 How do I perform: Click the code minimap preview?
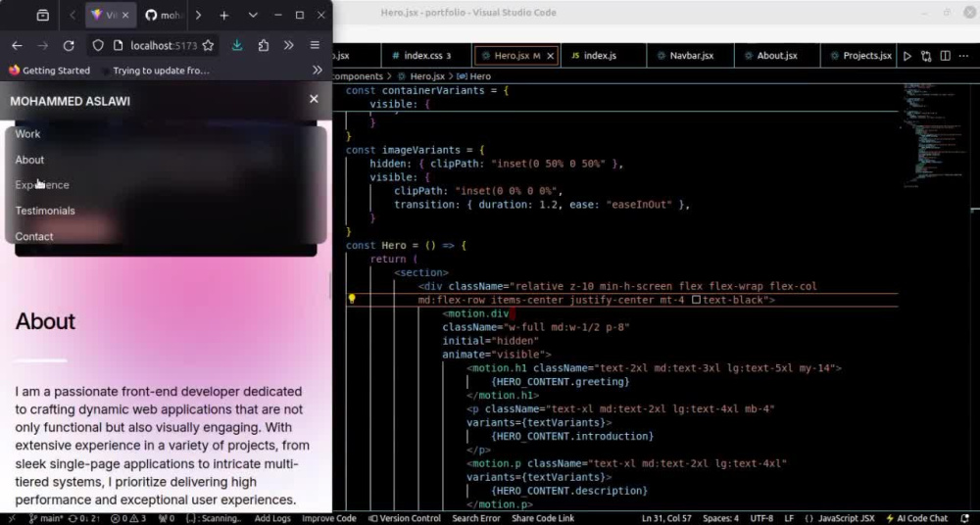coord(933,134)
